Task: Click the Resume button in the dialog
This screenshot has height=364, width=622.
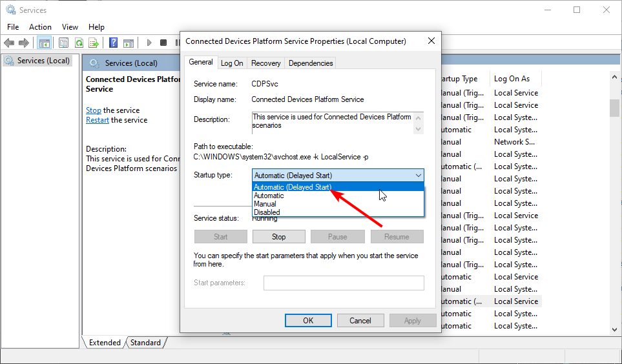Action: [x=397, y=237]
